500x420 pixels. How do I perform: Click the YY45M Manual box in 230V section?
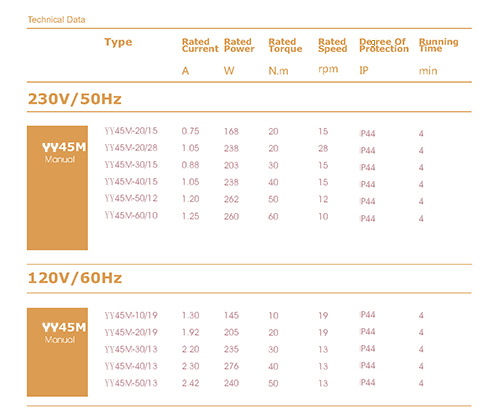click(57, 188)
